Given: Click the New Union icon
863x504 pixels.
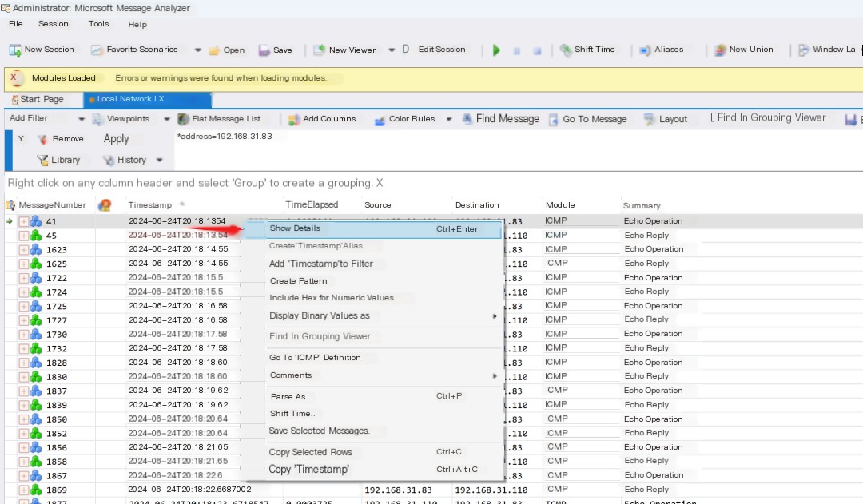Looking at the screenshot, I should click(x=720, y=50).
